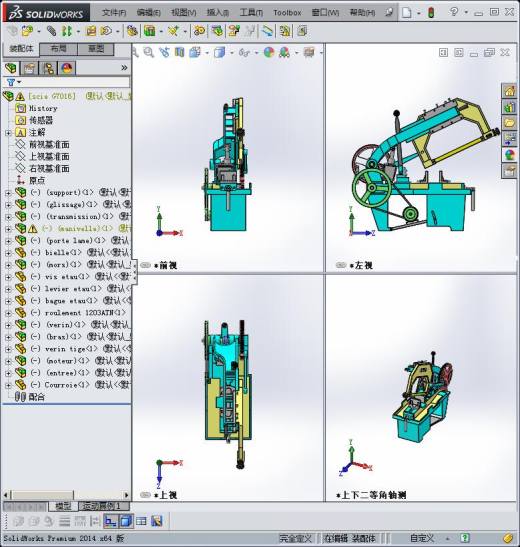Click the Show Hidden Components icon
Image resolution: width=520 pixels, height=547 pixels.
(132, 31)
